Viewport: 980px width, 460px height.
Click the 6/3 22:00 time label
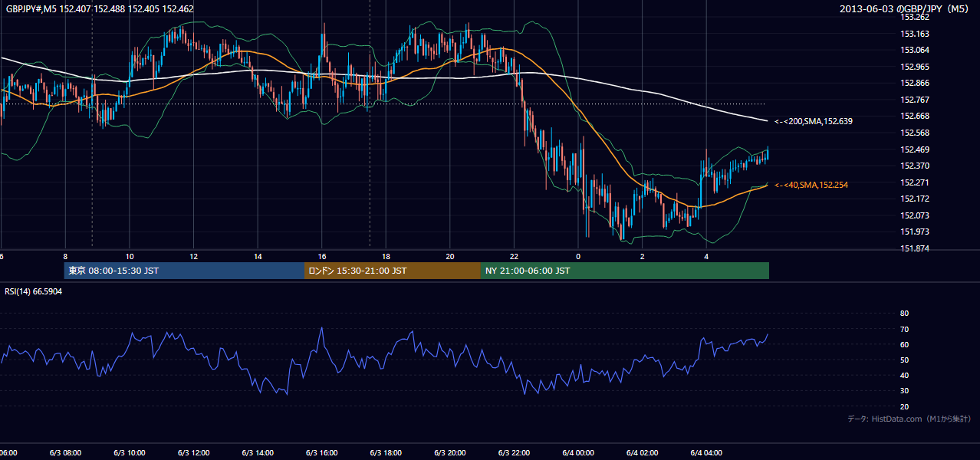coord(514,453)
